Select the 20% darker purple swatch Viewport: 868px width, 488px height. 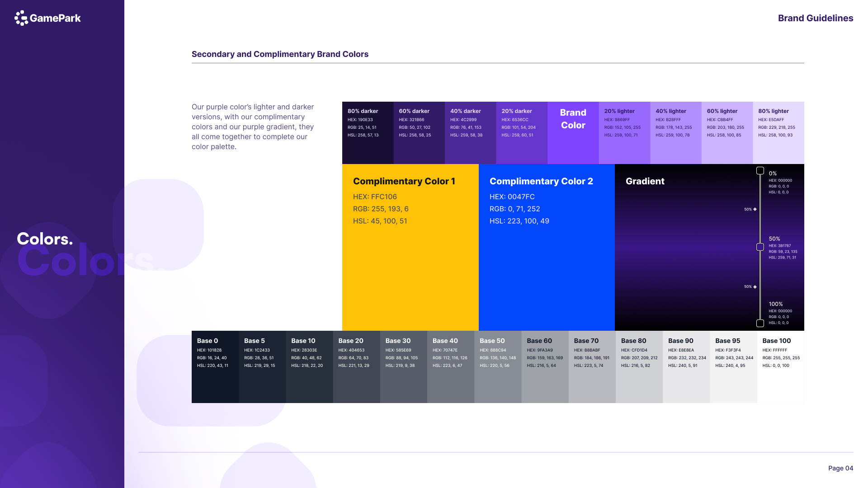522,133
